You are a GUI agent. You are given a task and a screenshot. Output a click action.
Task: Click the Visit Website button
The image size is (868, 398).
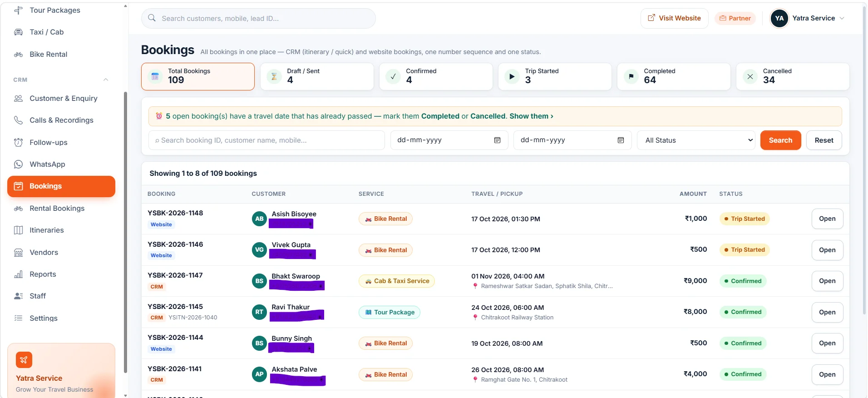coord(674,18)
